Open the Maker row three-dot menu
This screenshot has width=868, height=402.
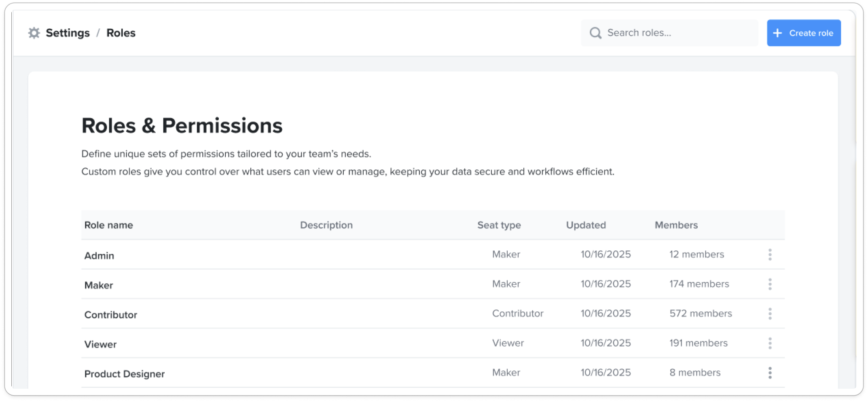pos(770,284)
